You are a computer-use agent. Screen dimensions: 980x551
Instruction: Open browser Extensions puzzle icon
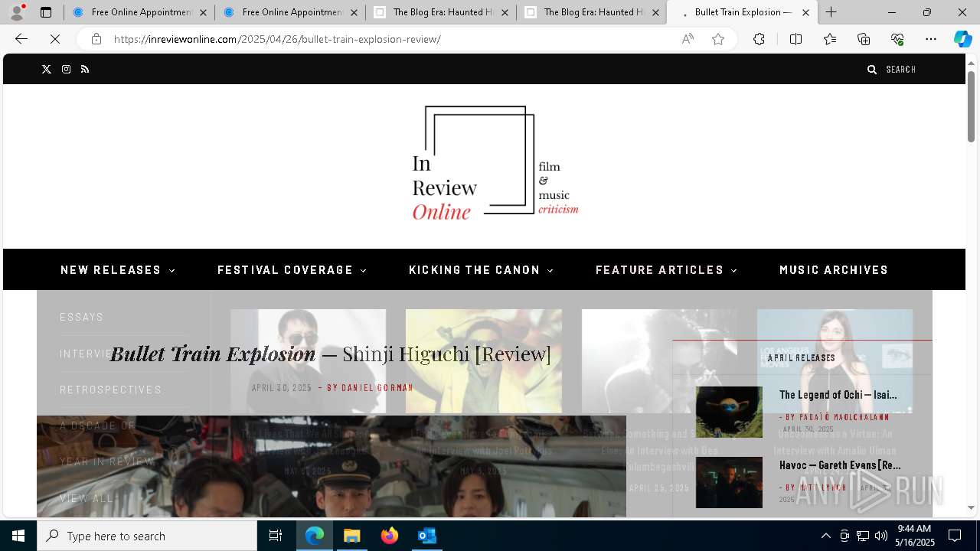point(759,39)
